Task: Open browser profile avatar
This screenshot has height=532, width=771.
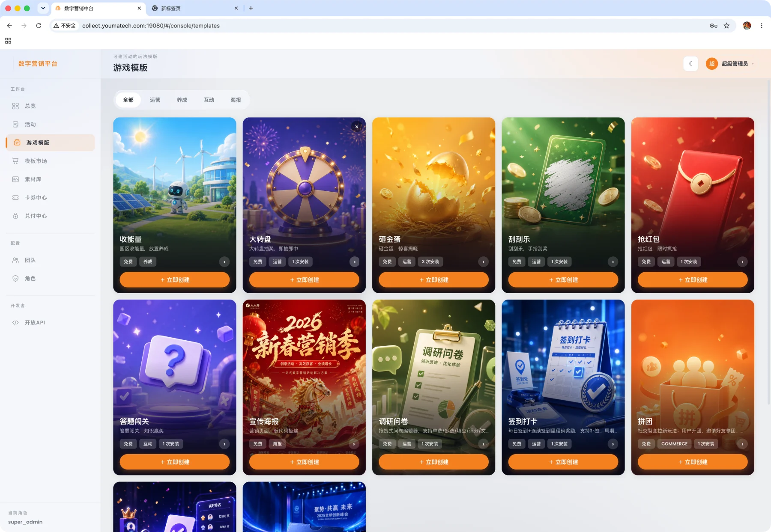Action: pyautogui.click(x=747, y=26)
